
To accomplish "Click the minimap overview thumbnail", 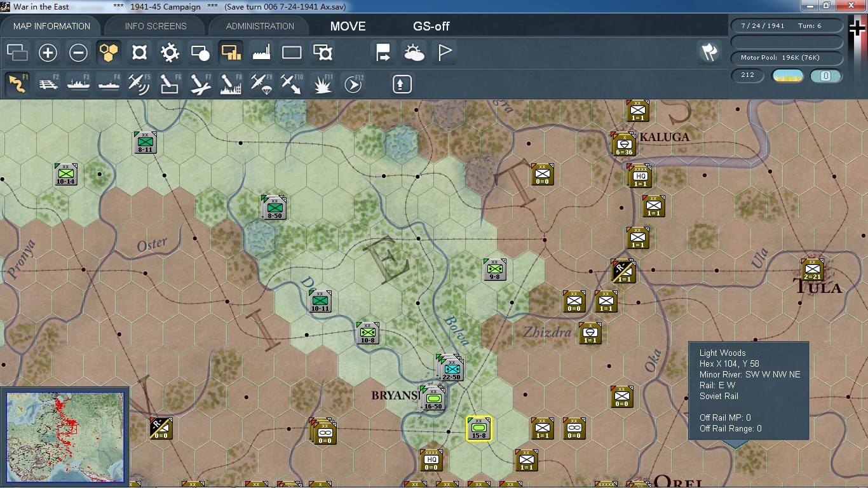I will tap(65, 437).
